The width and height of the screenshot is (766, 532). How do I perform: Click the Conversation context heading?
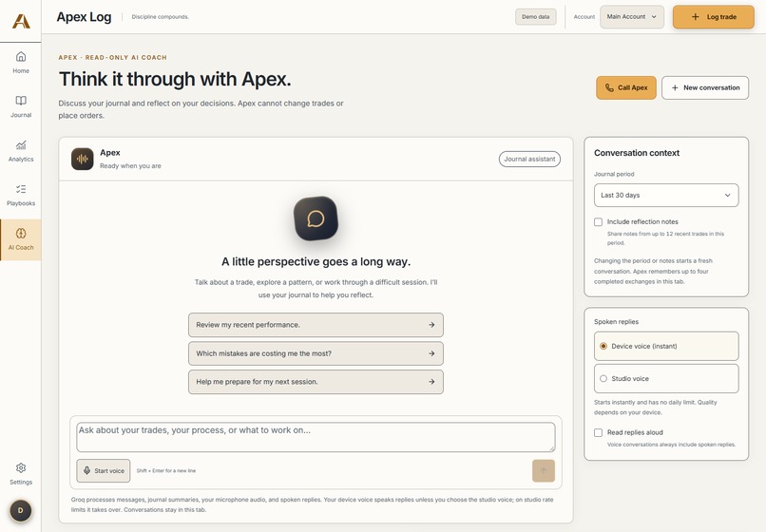pyautogui.click(x=637, y=153)
